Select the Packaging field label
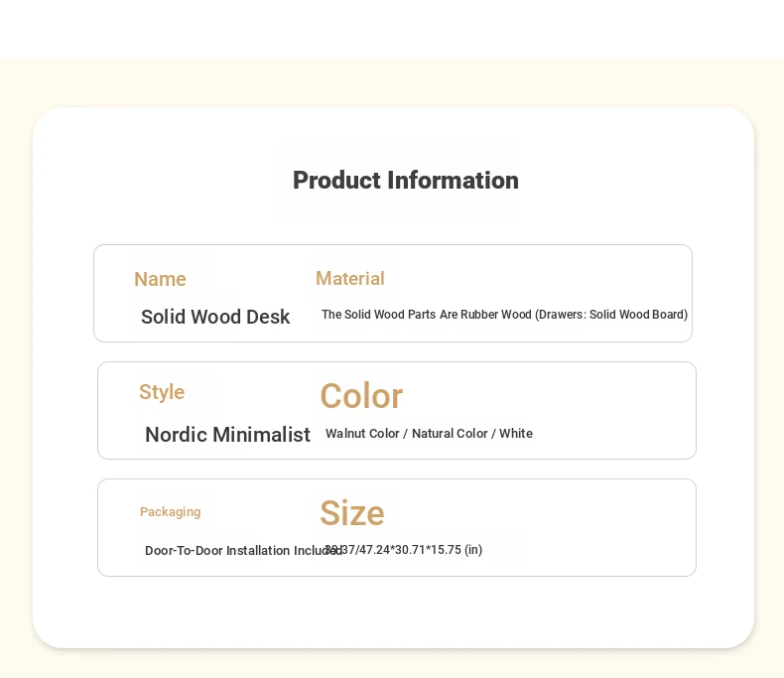This screenshot has width=784, height=678. (x=170, y=512)
